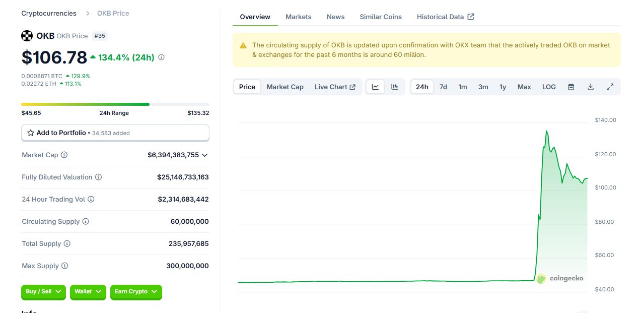This screenshot has height=313, width=644.
Task: Select the 1m time range
Action: [x=463, y=87]
